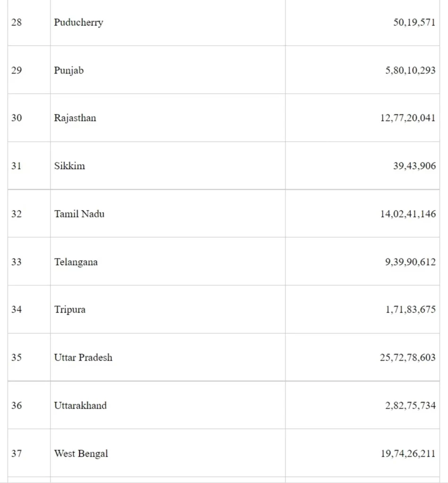Click the Uttarakhand state name

pyautogui.click(x=80, y=406)
